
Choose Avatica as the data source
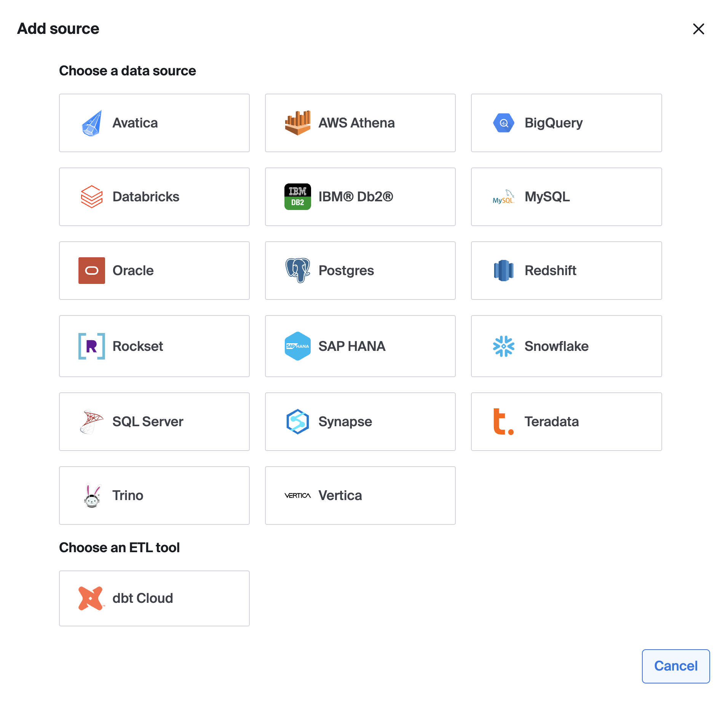point(154,123)
